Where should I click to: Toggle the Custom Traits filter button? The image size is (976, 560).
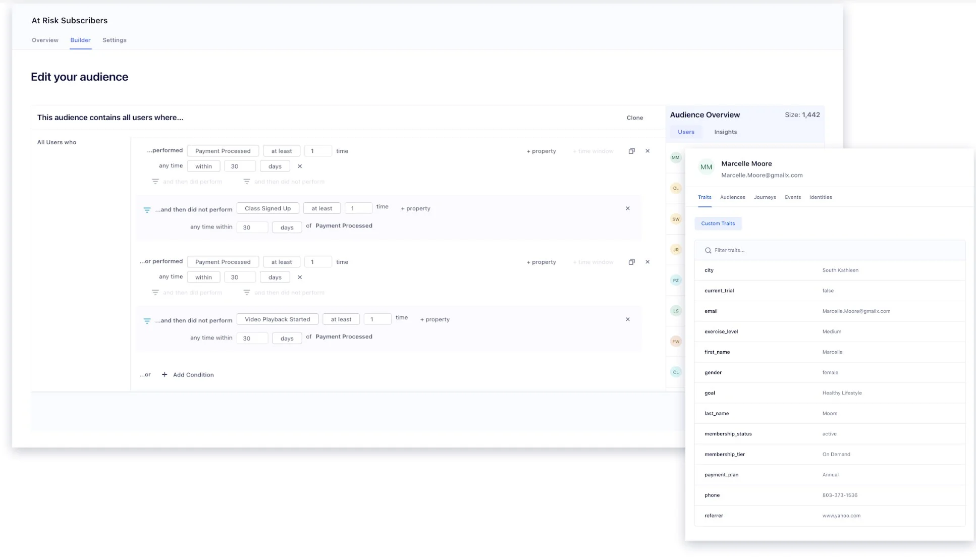click(718, 223)
